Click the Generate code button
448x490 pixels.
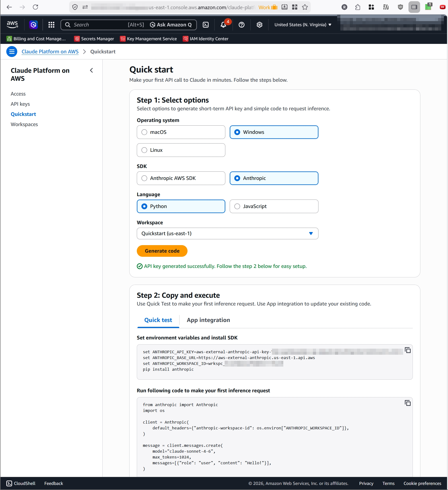tap(162, 251)
